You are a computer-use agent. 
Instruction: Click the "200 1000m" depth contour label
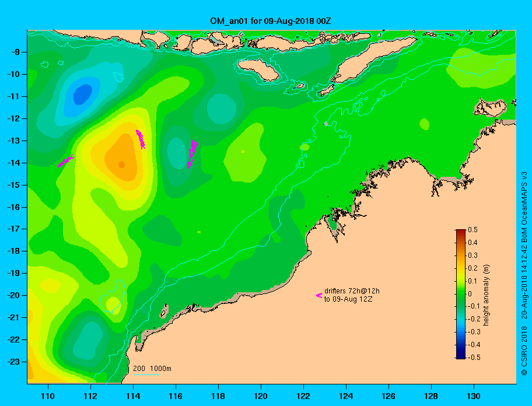tap(152, 368)
